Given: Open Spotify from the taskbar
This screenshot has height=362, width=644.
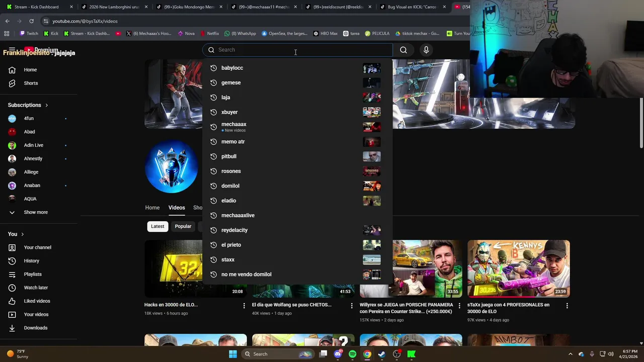Looking at the screenshot, I should click(x=353, y=354).
